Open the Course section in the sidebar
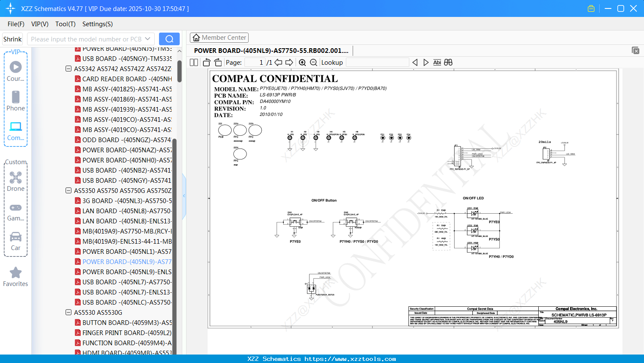644x363 pixels. tap(16, 71)
